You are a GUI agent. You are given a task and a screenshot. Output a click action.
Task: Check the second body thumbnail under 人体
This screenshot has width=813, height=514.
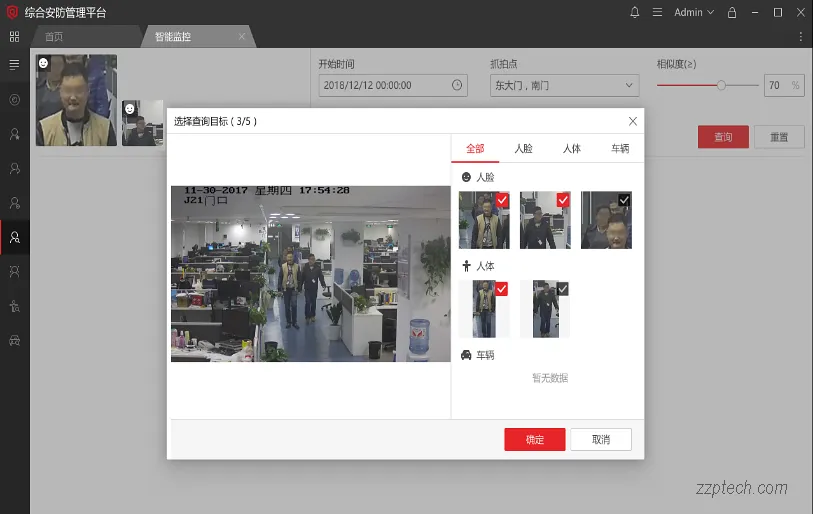point(562,289)
